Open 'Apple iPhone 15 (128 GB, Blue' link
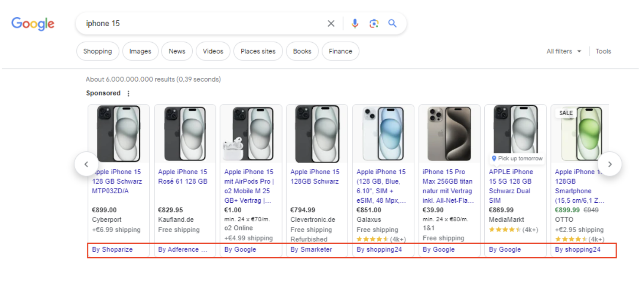The image size is (644, 286). click(x=382, y=186)
